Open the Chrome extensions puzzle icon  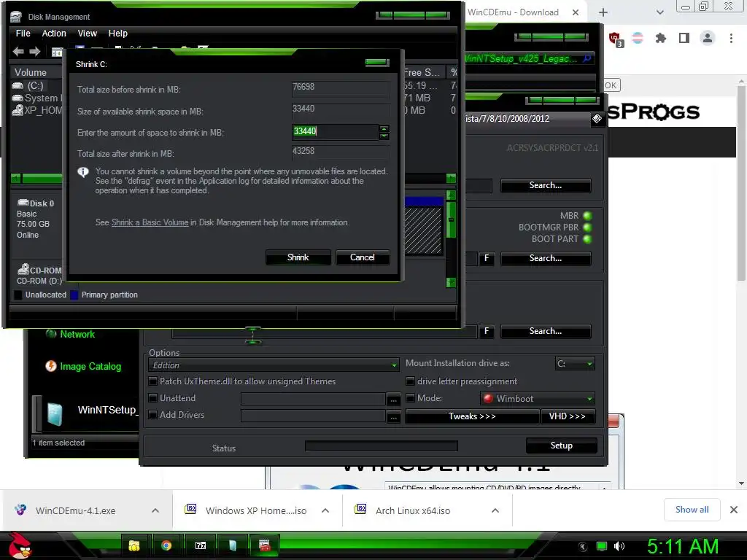click(661, 38)
